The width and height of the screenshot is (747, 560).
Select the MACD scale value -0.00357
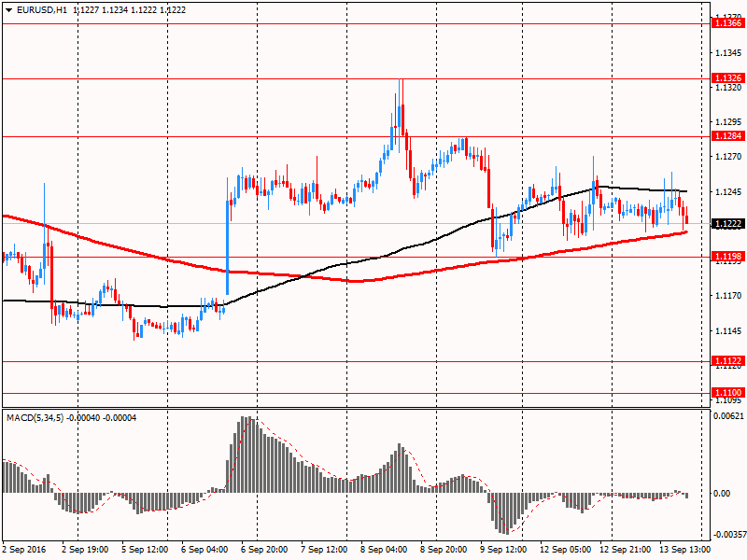pyautogui.click(x=728, y=535)
